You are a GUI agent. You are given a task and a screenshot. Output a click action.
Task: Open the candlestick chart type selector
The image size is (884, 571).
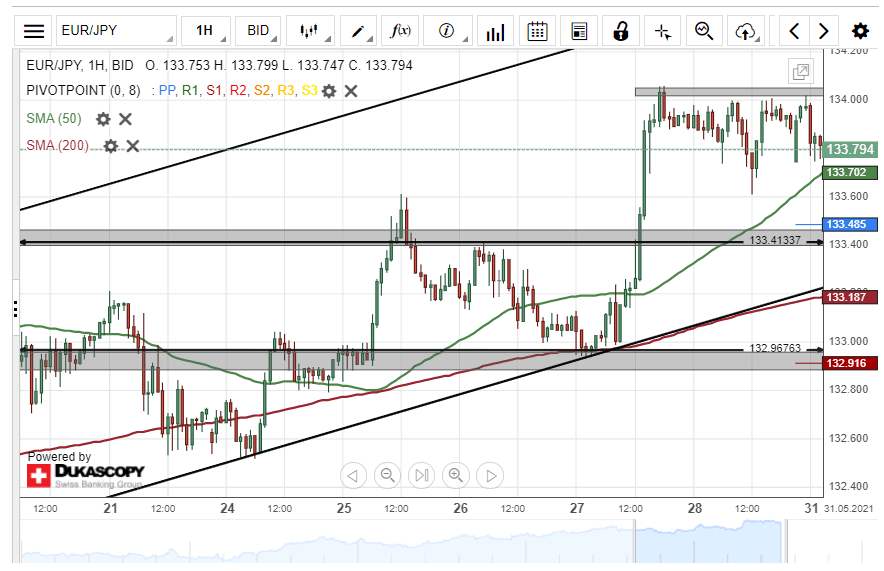315,31
